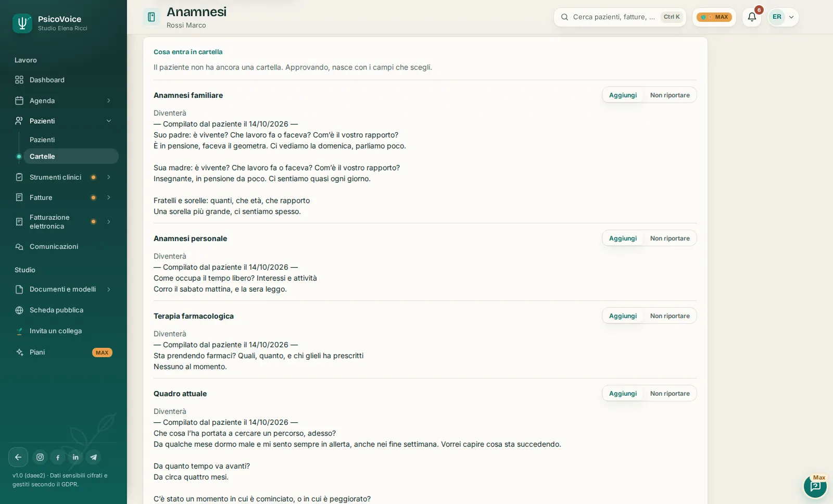Click the Ctrl K shortcut badge
Image resolution: width=833 pixels, height=504 pixels.
(x=672, y=17)
